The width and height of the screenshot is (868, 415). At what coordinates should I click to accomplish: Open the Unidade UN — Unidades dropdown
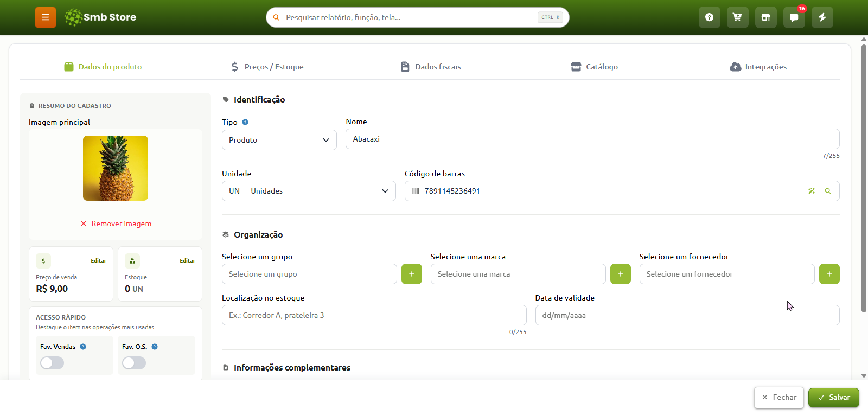(x=309, y=191)
